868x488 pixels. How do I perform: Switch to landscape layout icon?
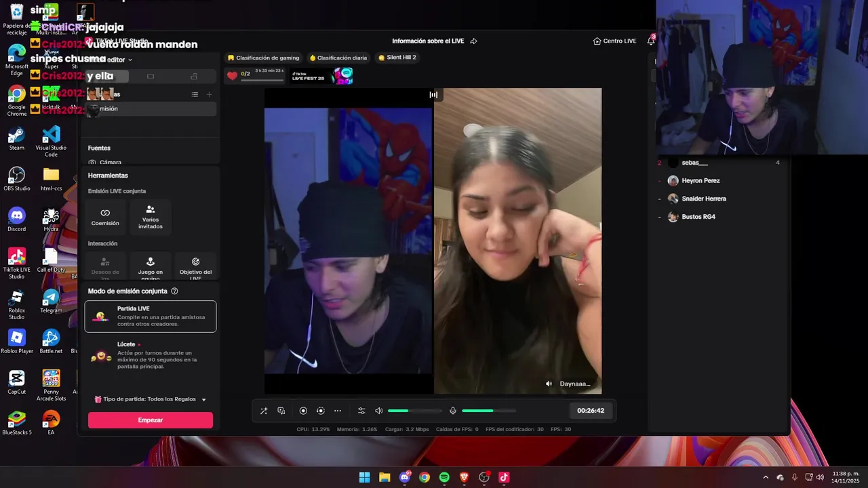point(151,76)
